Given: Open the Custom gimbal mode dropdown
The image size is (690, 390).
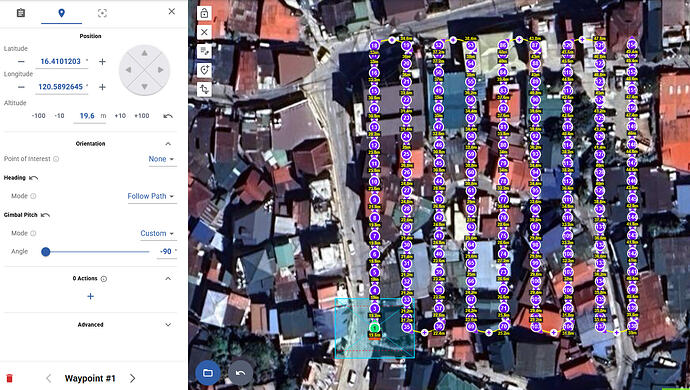Looking at the screenshot, I should (157, 233).
